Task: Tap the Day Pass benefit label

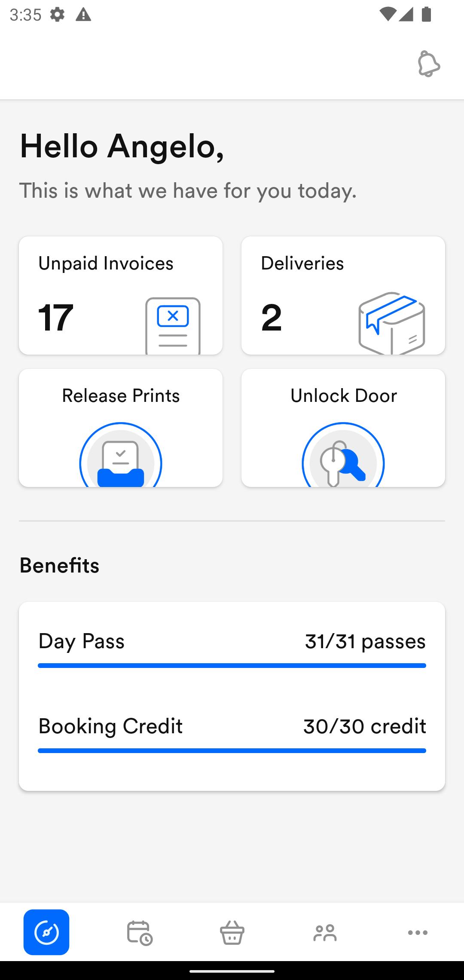Action: click(81, 641)
